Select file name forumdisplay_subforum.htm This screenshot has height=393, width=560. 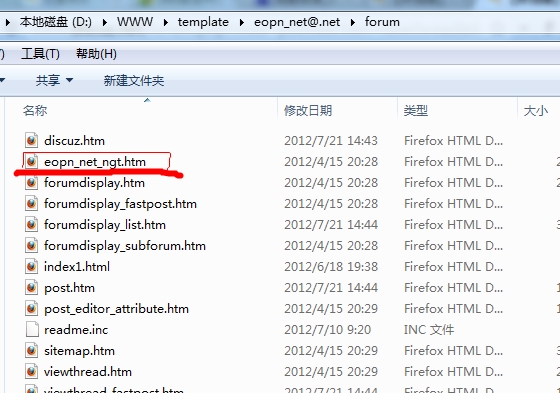[x=125, y=246]
